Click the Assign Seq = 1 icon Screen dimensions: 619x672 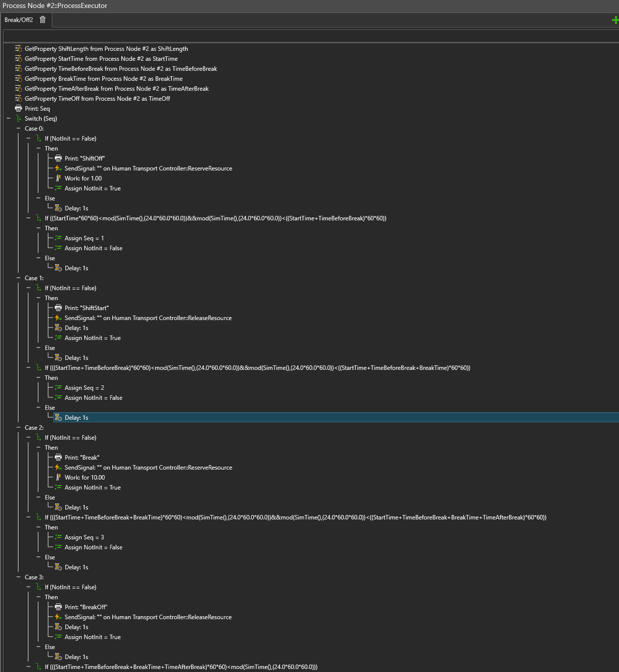pos(58,238)
